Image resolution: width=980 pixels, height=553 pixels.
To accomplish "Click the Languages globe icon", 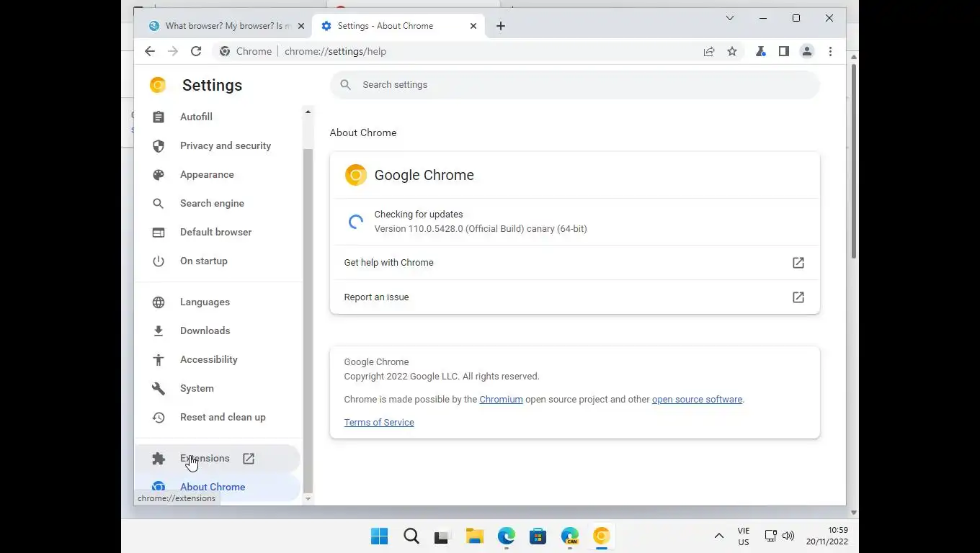I will (159, 302).
